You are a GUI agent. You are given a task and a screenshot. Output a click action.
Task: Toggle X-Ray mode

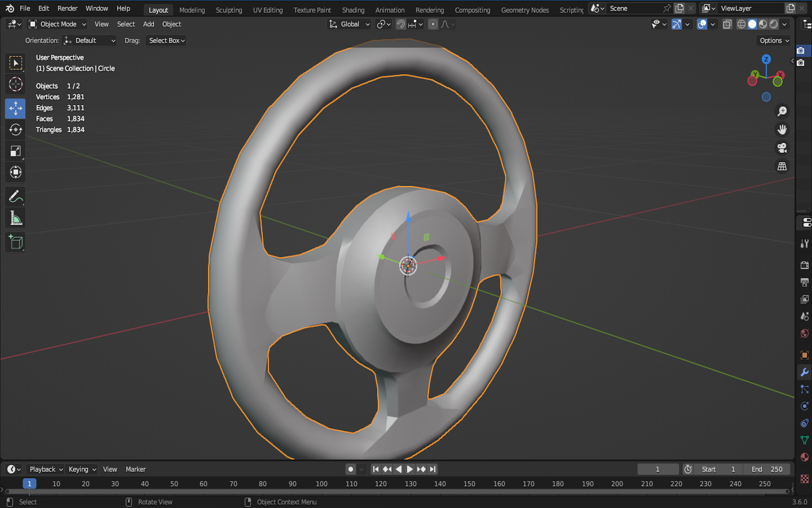(x=727, y=24)
